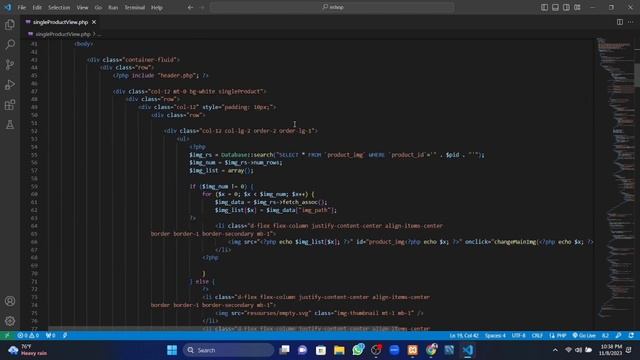
Task: Open Chrome from the taskbar
Action: click(431, 350)
